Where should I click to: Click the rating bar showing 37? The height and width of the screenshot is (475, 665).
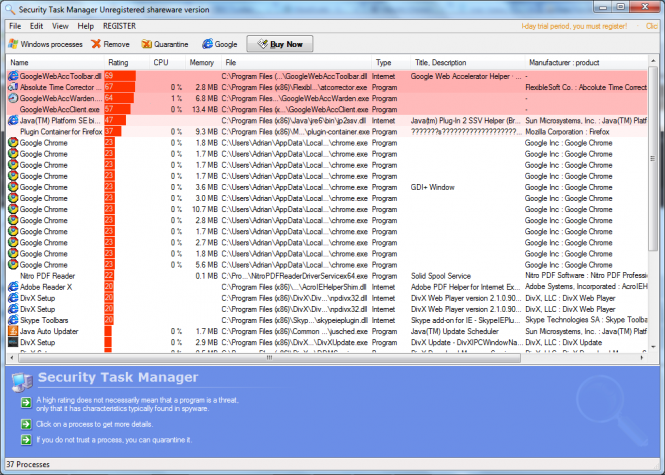(x=113, y=131)
